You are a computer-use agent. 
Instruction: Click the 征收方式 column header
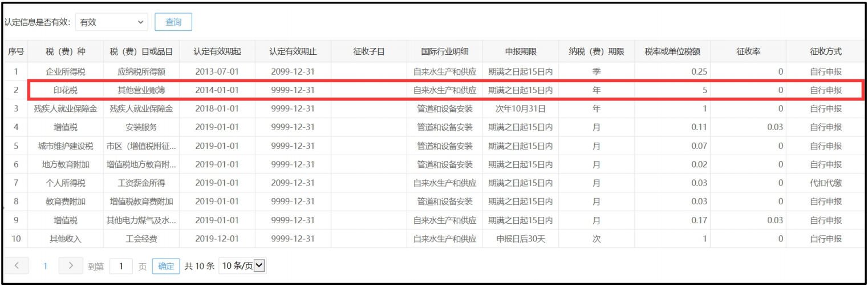[x=825, y=53]
